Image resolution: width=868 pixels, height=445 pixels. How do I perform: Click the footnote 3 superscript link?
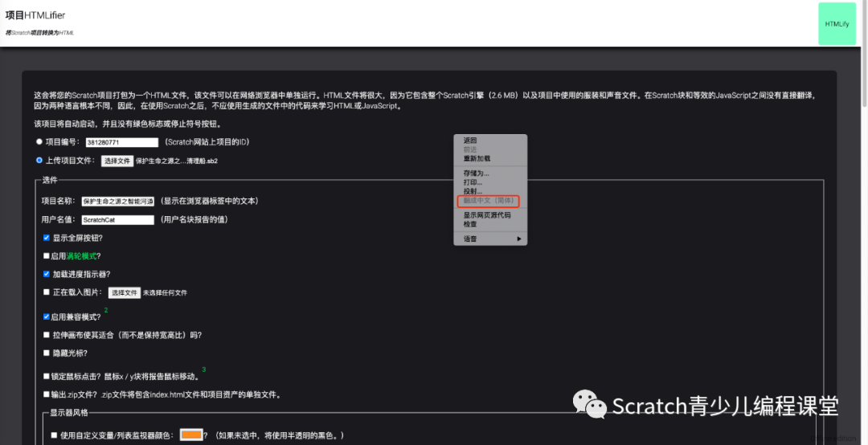203,369
